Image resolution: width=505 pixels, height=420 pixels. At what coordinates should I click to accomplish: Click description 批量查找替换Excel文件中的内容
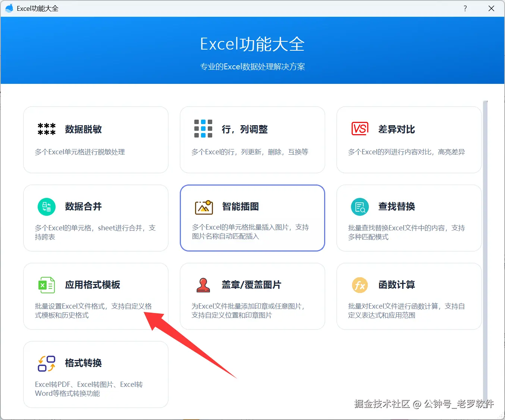tap(407, 233)
